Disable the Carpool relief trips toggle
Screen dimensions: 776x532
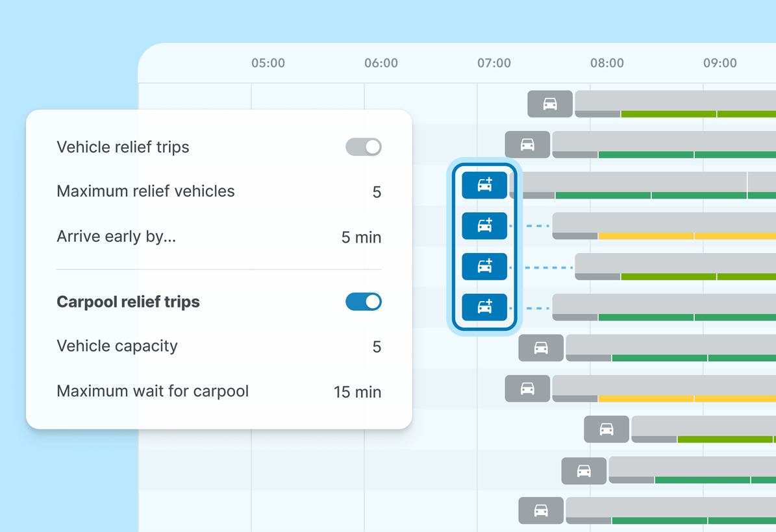pos(364,302)
